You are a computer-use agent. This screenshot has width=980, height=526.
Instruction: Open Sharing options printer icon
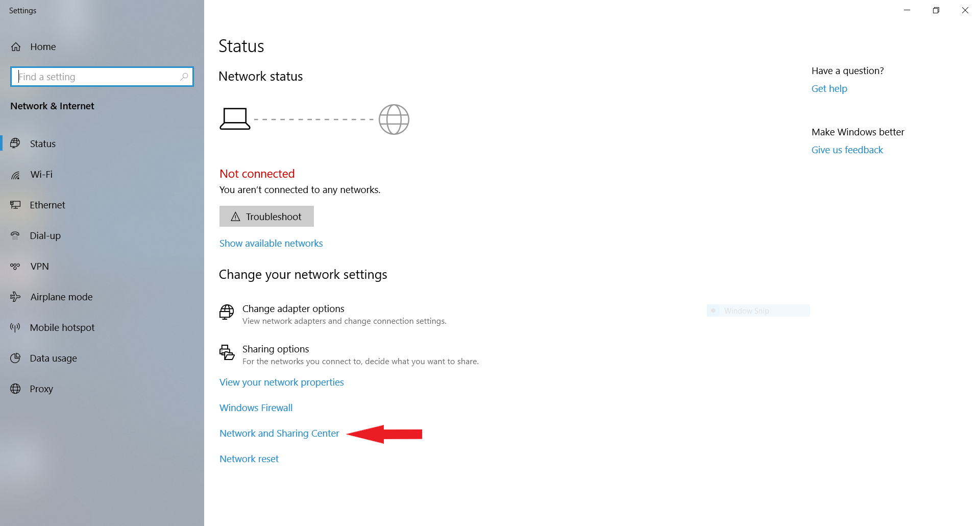[x=227, y=352]
